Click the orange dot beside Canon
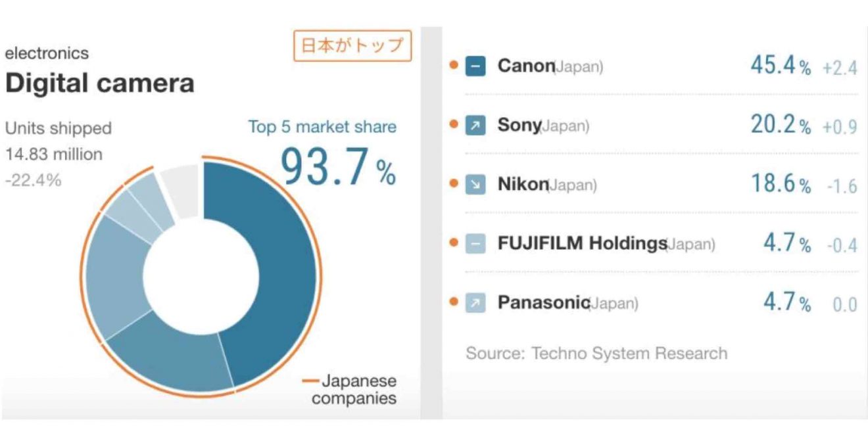868x447 pixels. [x=453, y=65]
